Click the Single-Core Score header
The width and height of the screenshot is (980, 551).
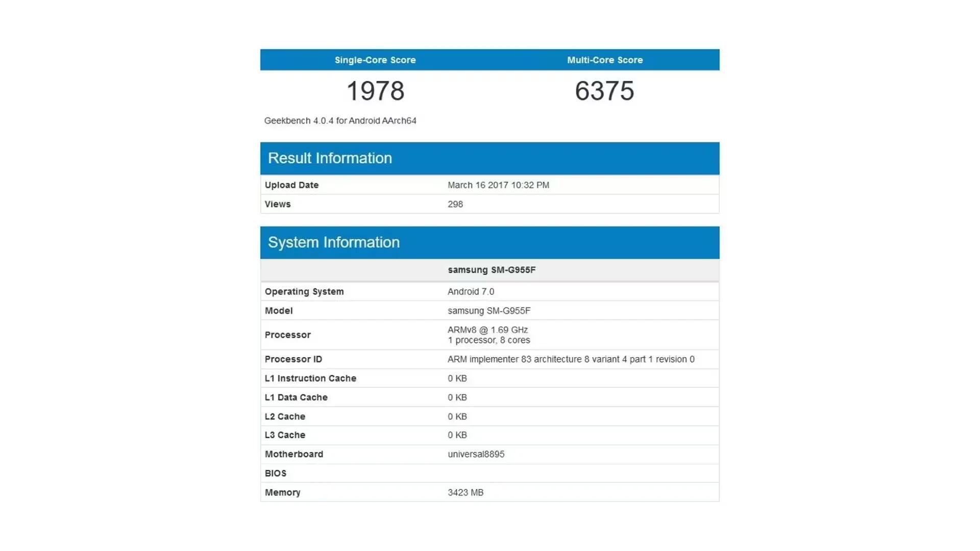(x=375, y=60)
